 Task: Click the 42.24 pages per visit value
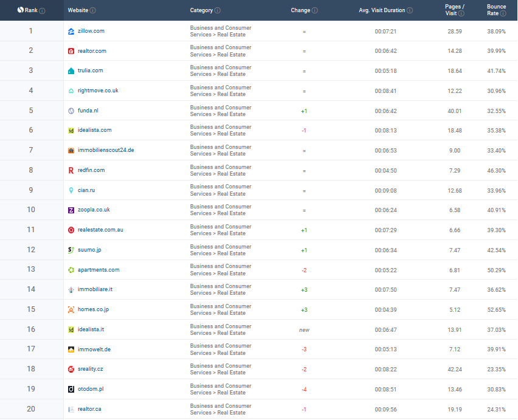point(455,370)
